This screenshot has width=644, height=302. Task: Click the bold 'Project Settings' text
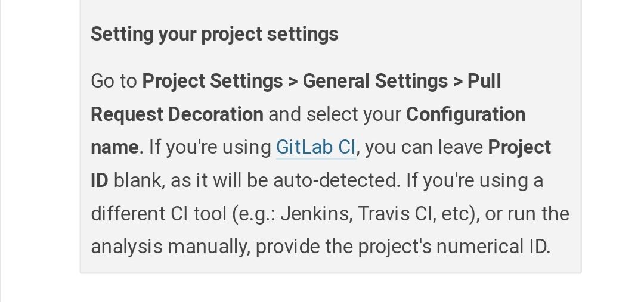(212, 81)
